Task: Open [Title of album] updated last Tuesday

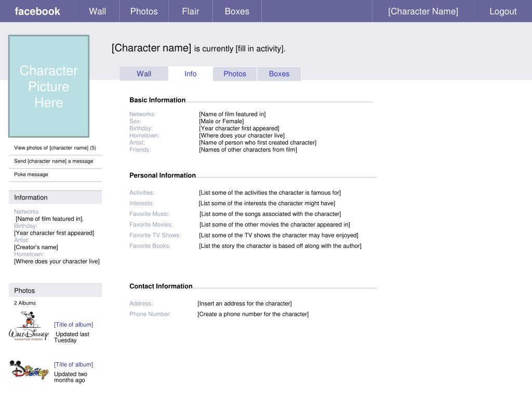Action: pyautogui.click(x=73, y=325)
